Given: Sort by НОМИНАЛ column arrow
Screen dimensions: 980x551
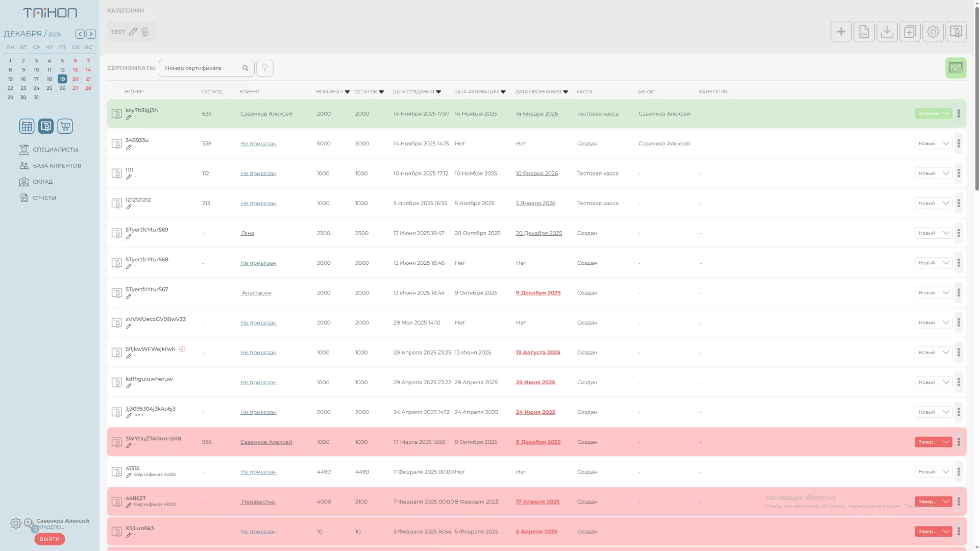Looking at the screenshot, I should tap(347, 92).
